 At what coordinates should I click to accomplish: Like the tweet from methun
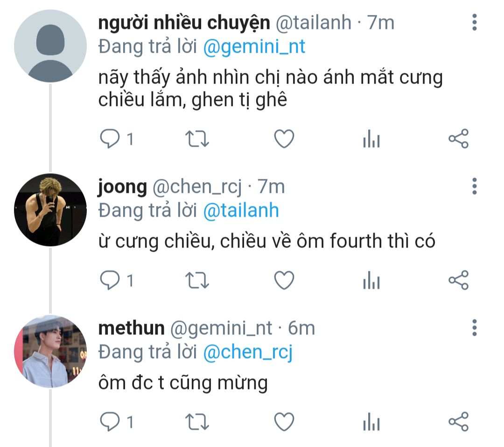(x=284, y=422)
